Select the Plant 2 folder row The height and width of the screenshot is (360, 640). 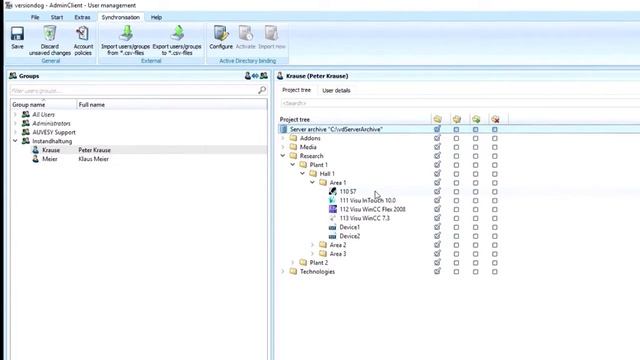(318, 263)
